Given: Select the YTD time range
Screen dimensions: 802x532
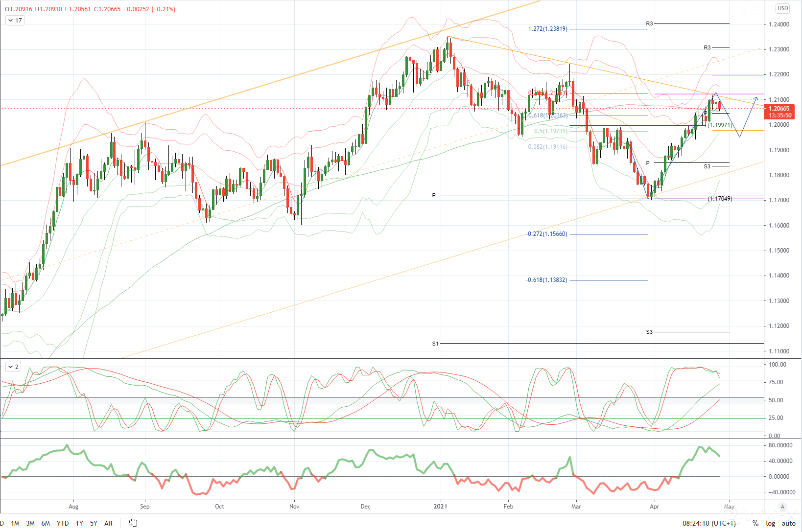Looking at the screenshot, I should [x=63, y=523].
